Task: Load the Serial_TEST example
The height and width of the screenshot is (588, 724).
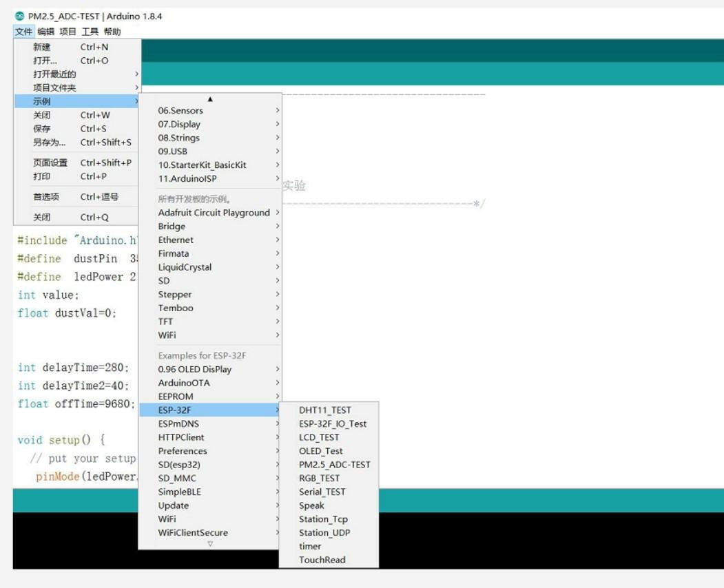Action: tap(329, 492)
